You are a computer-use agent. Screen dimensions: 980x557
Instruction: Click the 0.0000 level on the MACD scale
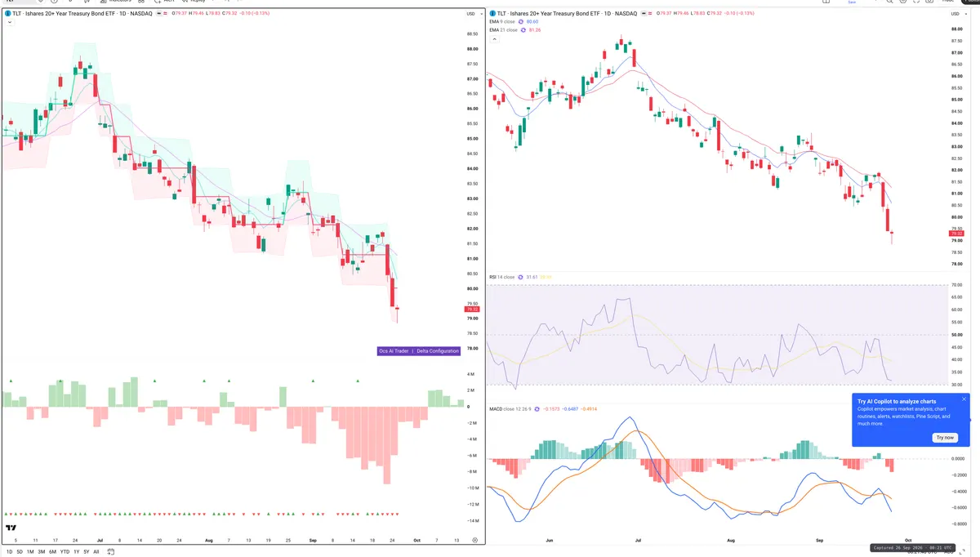[959, 458]
